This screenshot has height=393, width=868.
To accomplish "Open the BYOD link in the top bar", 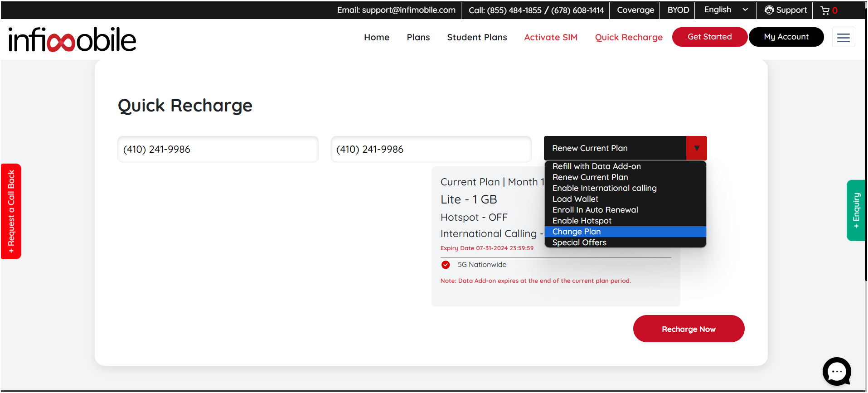I will (678, 10).
